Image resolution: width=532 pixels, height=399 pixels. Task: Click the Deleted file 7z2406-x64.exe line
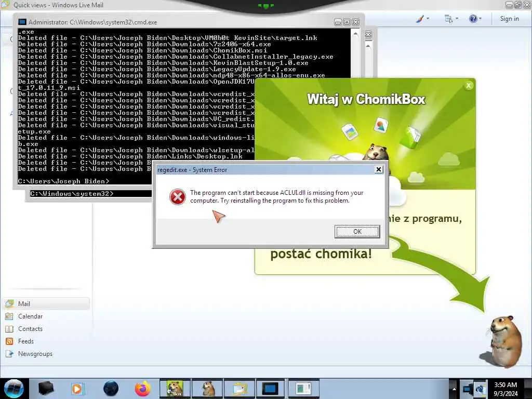(x=144, y=44)
